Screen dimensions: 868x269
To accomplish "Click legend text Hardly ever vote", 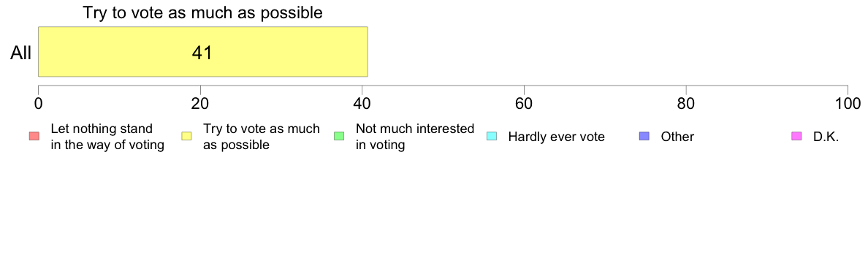I will 556,137.
